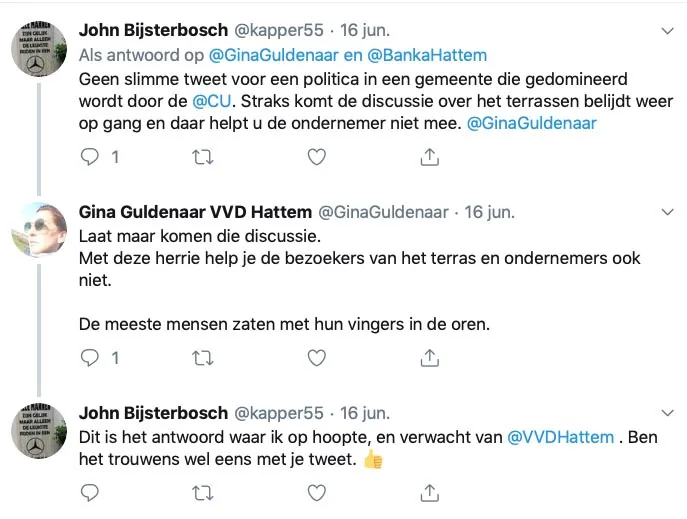This screenshot has height=519, width=687.
Task: Share the last tweet mentioning @VVDHattem
Action: 429,492
